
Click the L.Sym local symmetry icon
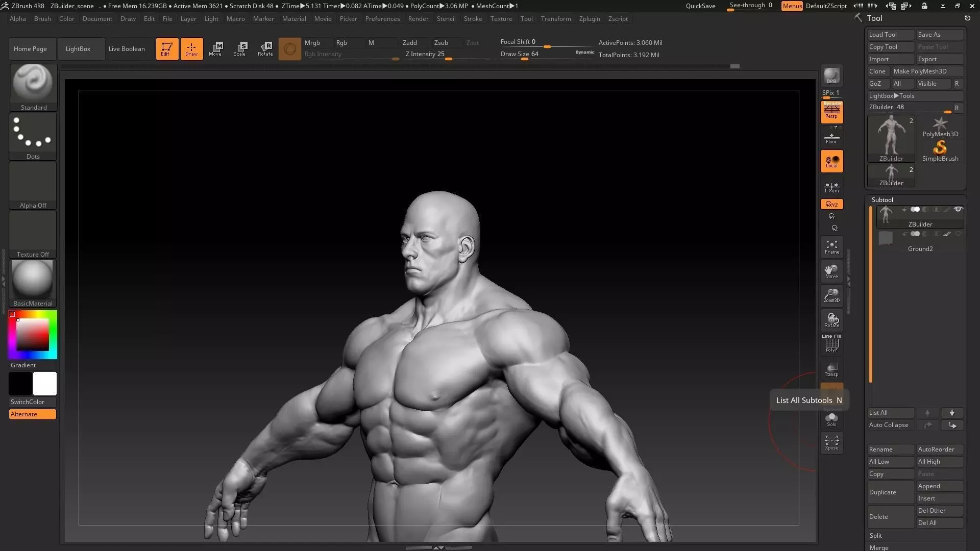pyautogui.click(x=831, y=187)
